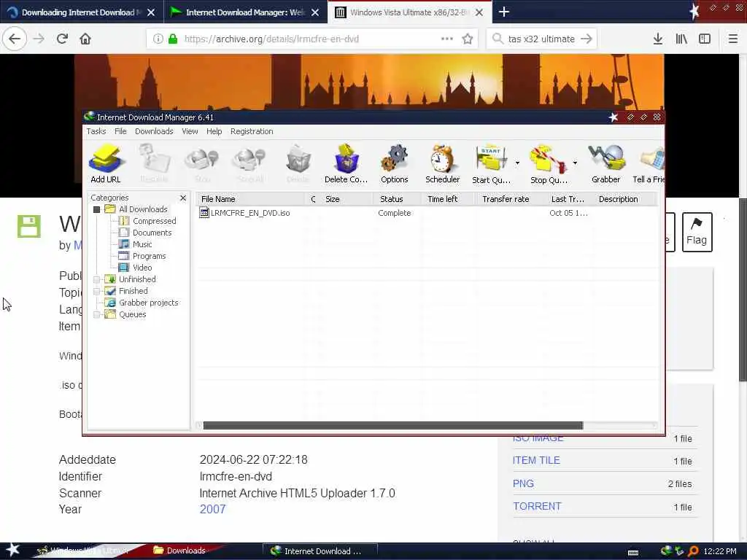This screenshot has height=560, width=747.
Task: Close the Categories panel
Action: pyautogui.click(x=183, y=198)
